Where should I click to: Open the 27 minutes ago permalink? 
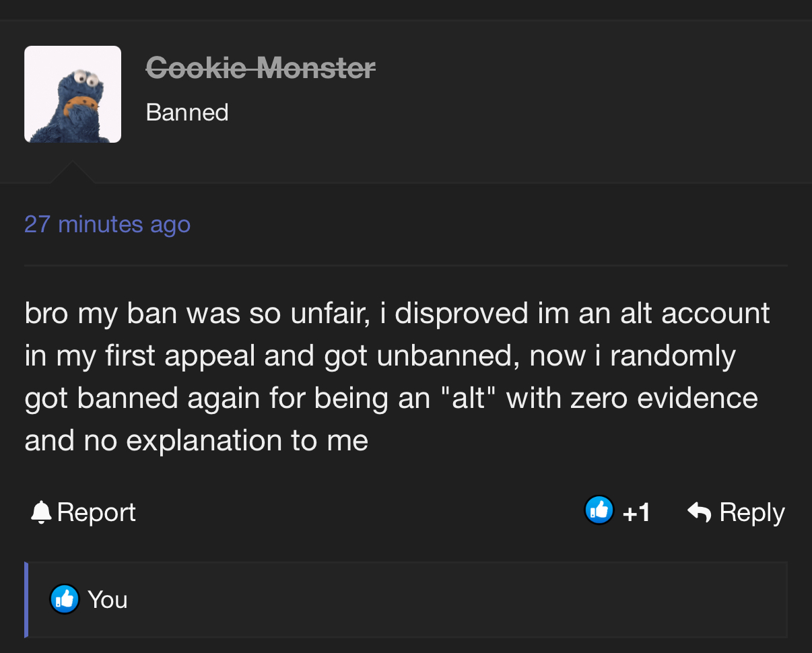(107, 224)
